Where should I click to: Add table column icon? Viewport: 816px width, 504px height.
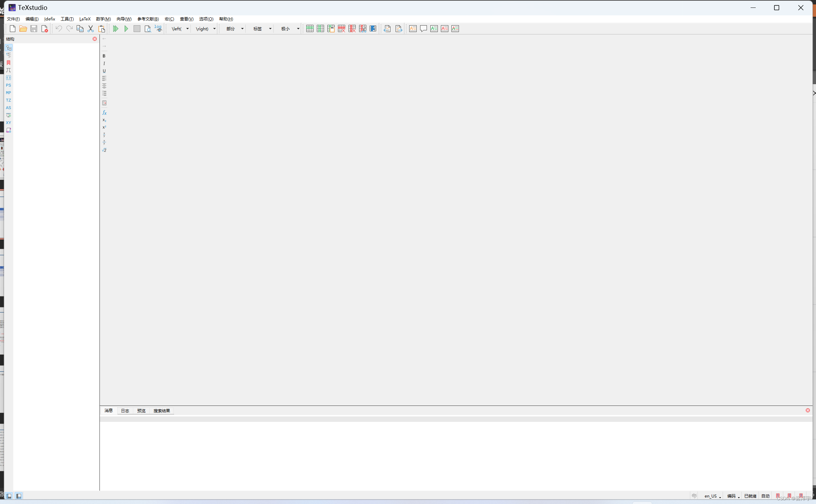pos(320,29)
